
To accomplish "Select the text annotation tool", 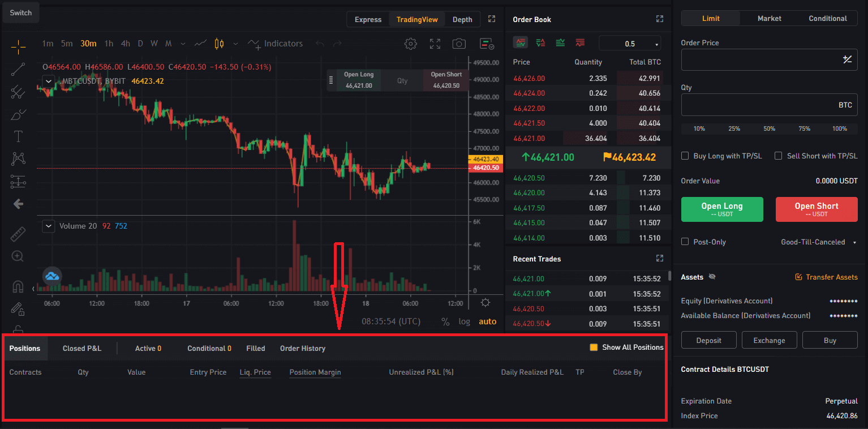I will coord(18,136).
